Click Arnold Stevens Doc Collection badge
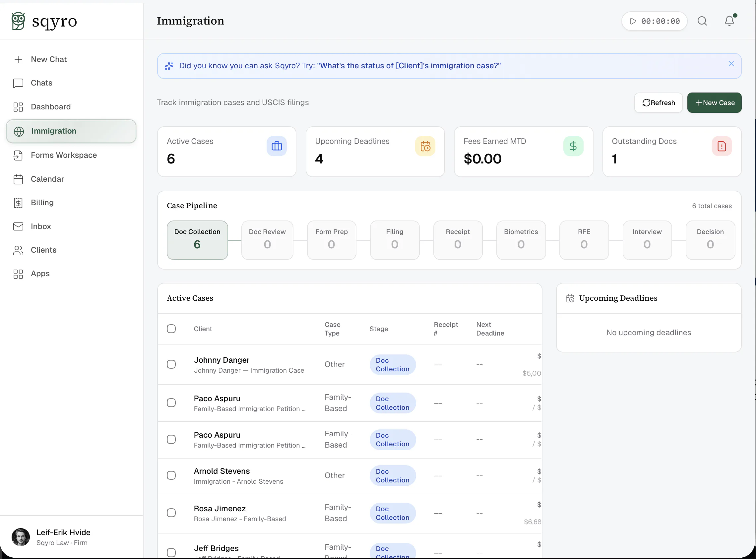Image resolution: width=756 pixels, height=559 pixels. pyautogui.click(x=393, y=475)
